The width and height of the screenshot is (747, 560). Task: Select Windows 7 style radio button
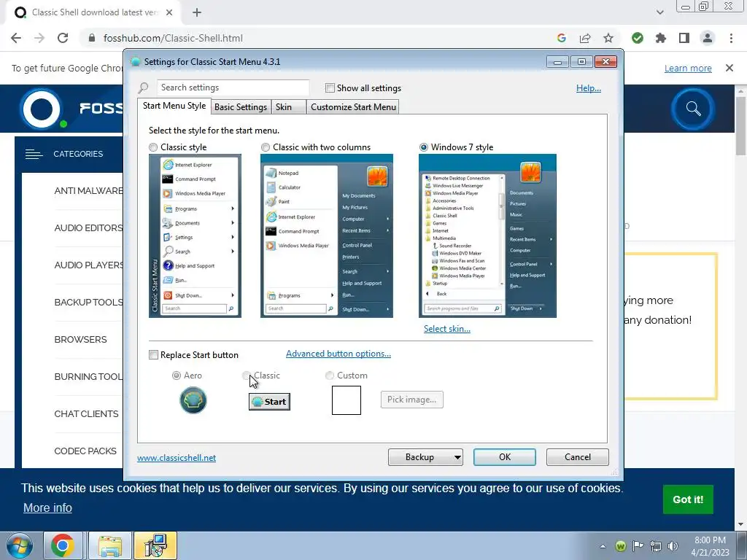[424, 147]
